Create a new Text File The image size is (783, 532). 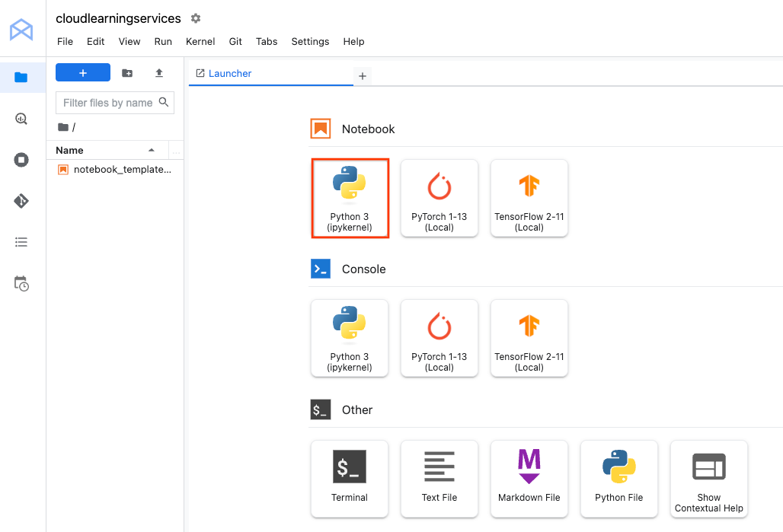(439, 479)
